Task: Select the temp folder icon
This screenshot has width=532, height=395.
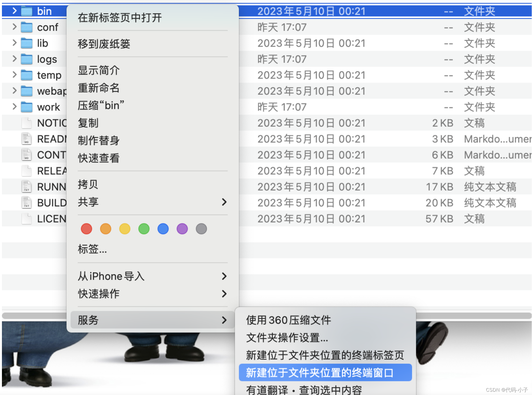Action: coord(27,75)
